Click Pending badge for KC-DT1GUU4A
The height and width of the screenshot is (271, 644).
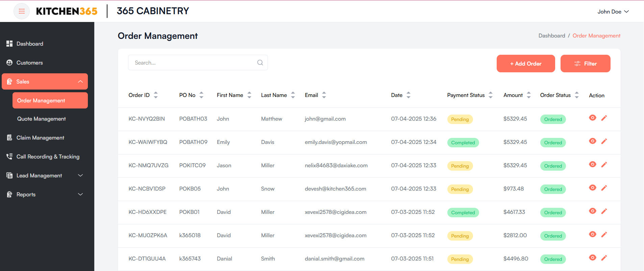click(460, 259)
